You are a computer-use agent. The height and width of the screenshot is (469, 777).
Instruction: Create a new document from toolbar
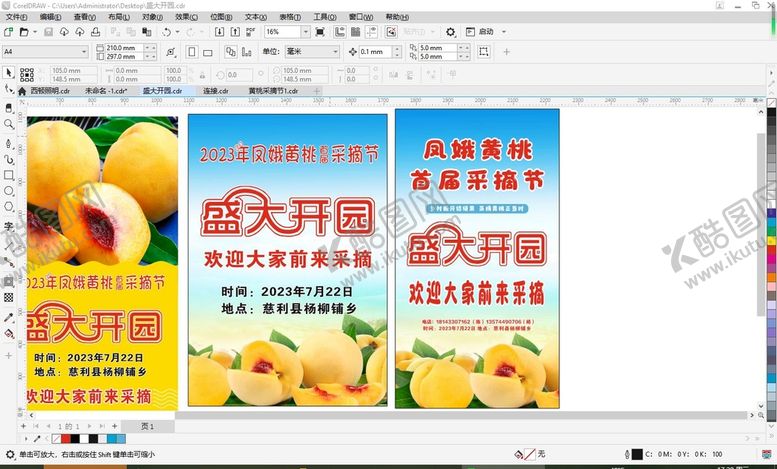click(8, 32)
